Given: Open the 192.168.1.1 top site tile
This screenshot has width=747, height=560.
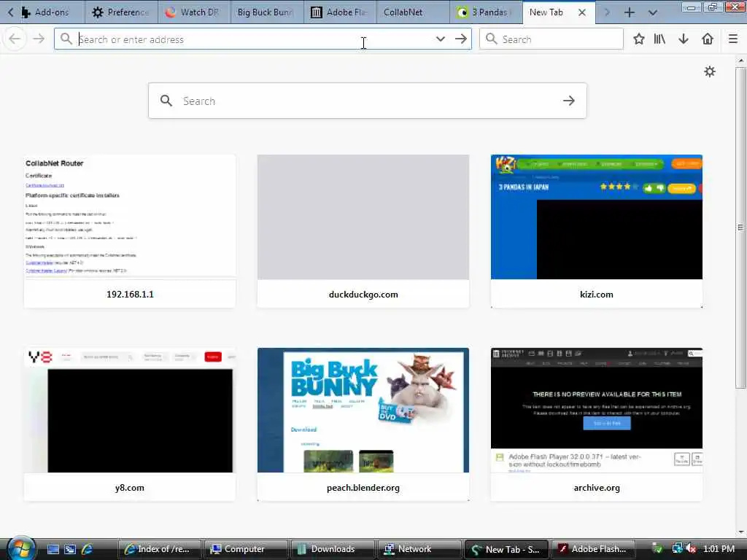Looking at the screenshot, I should click(x=130, y=231).
